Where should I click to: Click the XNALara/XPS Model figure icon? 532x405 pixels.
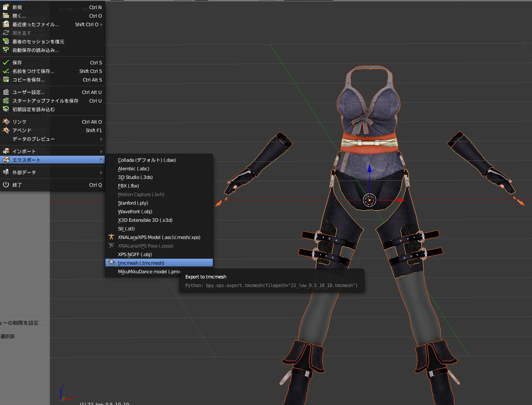(112, 237)
